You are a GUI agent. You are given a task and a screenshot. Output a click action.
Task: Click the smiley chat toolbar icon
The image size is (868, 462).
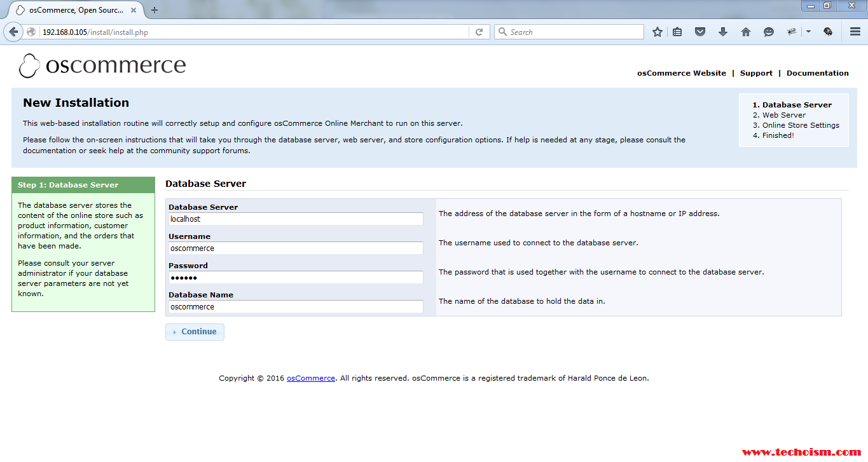point(769,32)
